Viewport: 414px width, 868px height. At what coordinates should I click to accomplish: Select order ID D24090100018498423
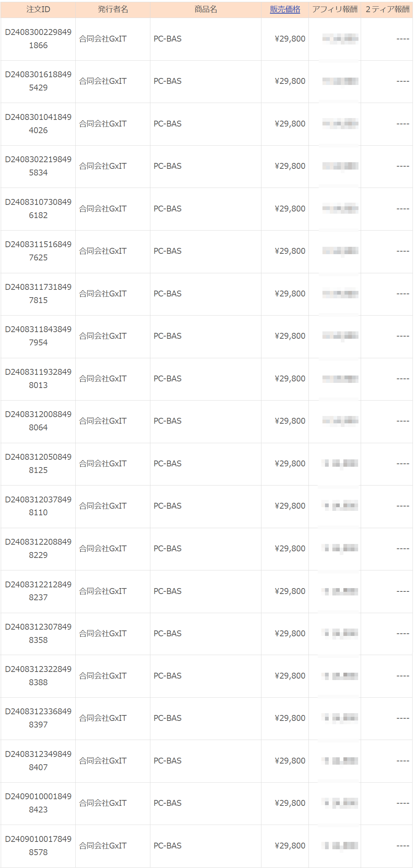pyautogui.click(x=38, y=803)
